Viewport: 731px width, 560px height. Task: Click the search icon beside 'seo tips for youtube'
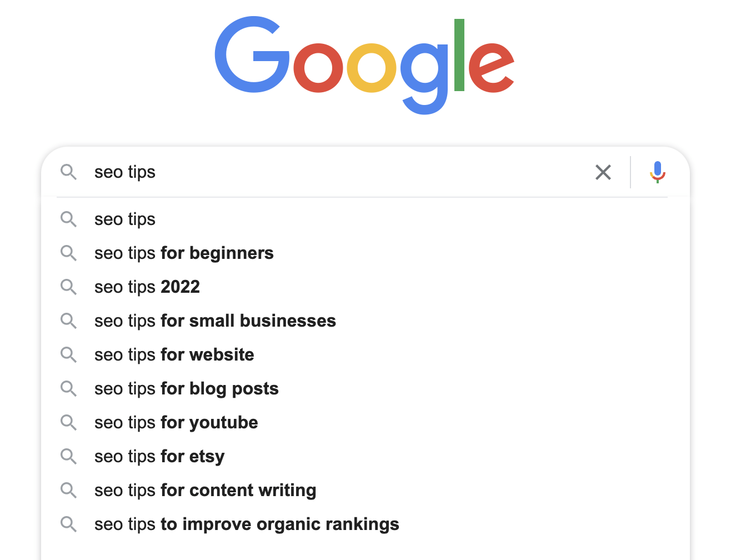tap(69, 422)
